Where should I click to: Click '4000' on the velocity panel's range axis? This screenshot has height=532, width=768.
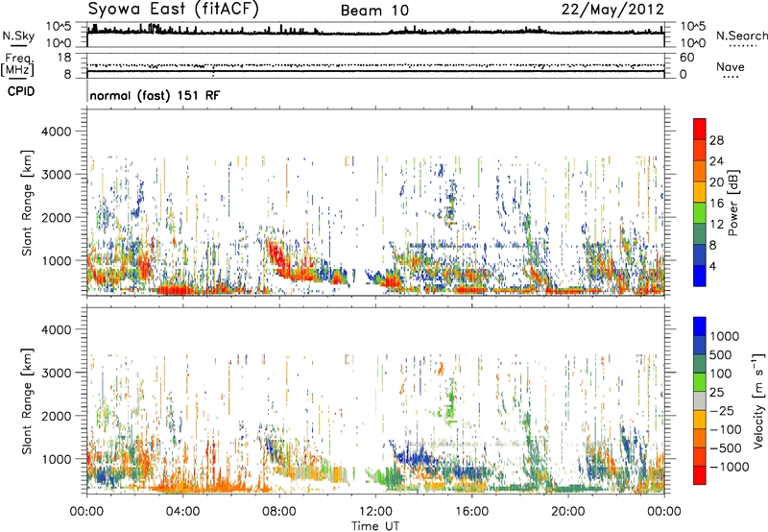57,329
